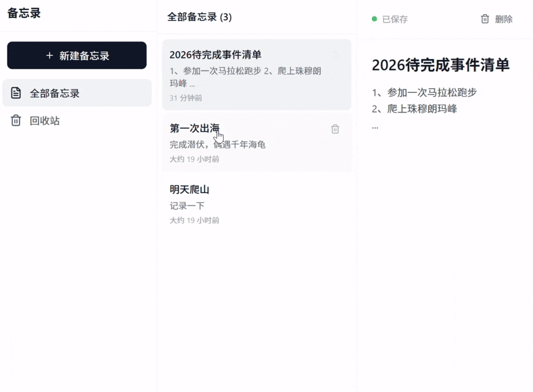Screen dimensions: 533x392
Task: Open the 回收站 sidebar entry
Action: pos(44,121)
